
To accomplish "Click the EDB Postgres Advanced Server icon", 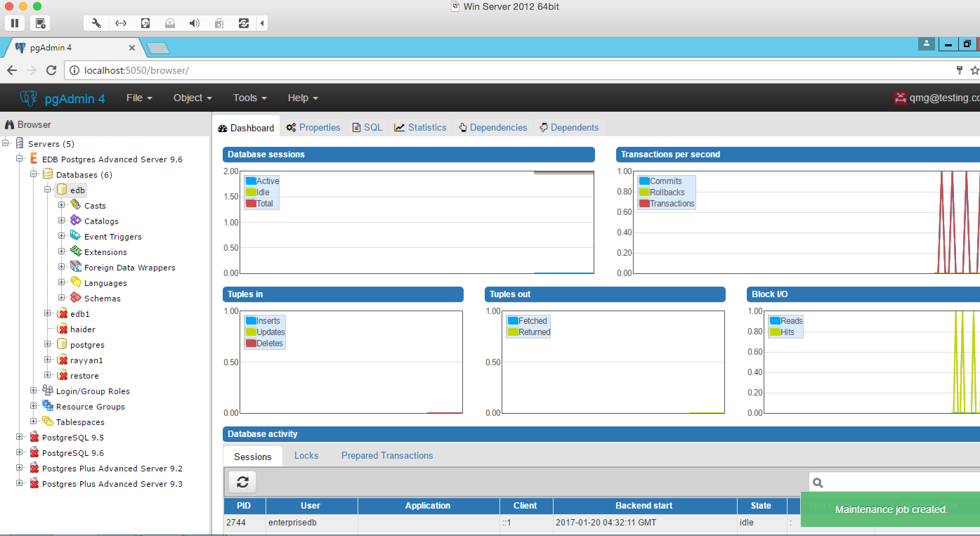I will (34, 159).
